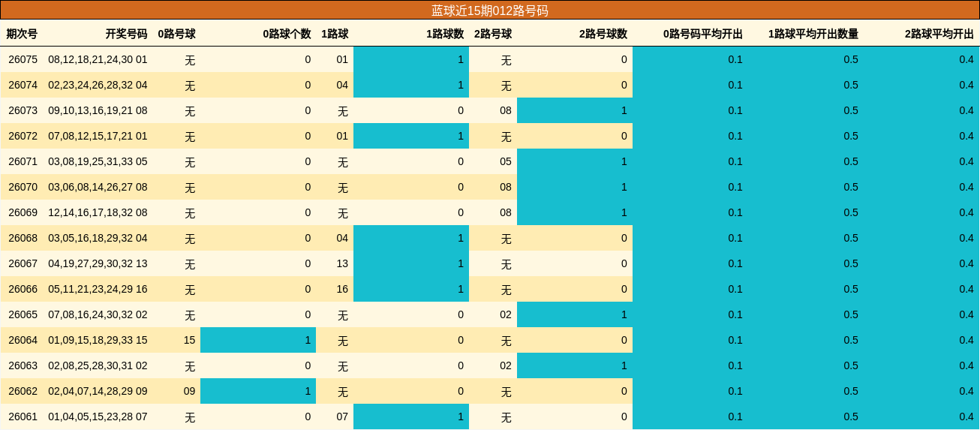Click period number 26065
Image resolution: width=980 pixels, height=430 pixels.
(23, 314)
